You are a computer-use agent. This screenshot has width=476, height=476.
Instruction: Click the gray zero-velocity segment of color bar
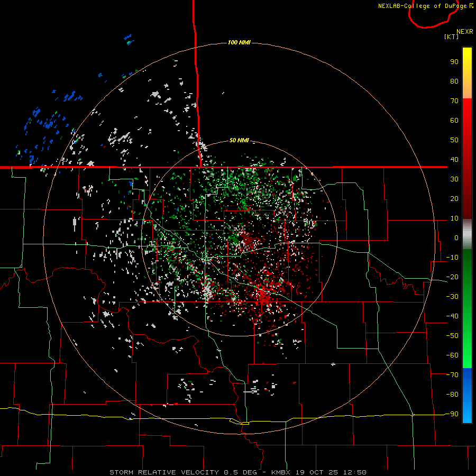467,234
